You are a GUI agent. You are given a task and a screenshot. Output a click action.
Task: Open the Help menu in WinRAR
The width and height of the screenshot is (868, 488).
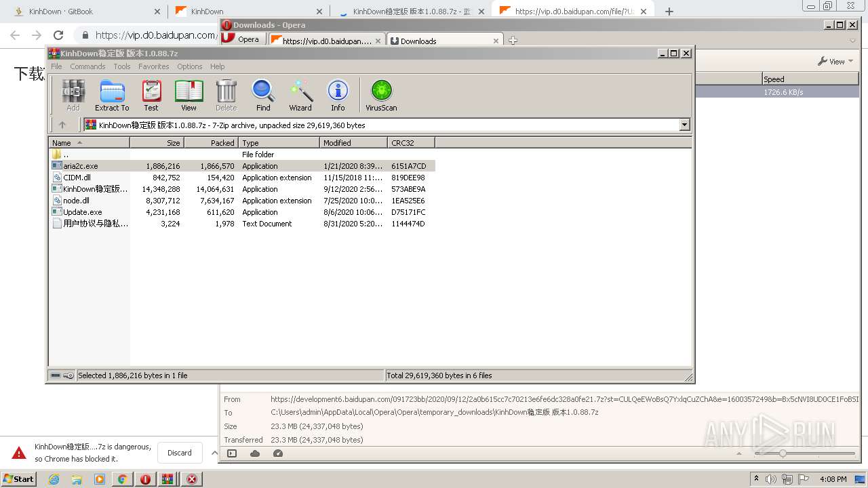point(218,66)
